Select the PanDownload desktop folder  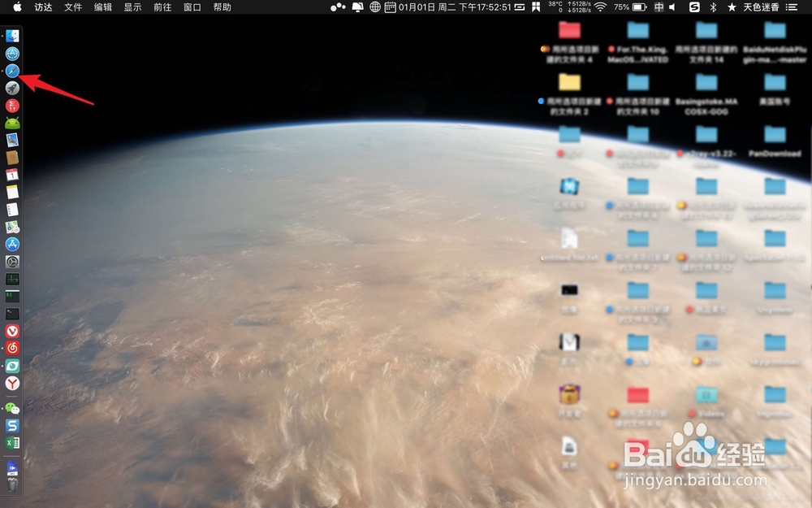(775, 134)
